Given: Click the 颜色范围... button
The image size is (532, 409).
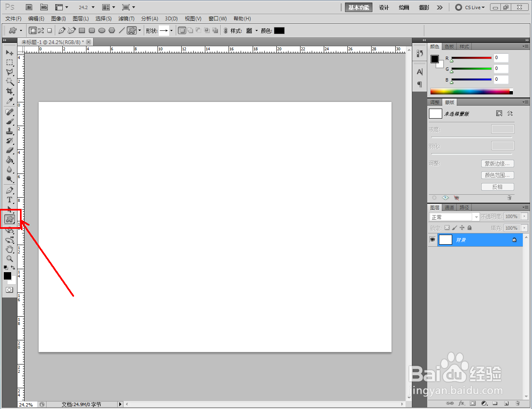Looking at the screenshot, I should (x=498, y=175).
